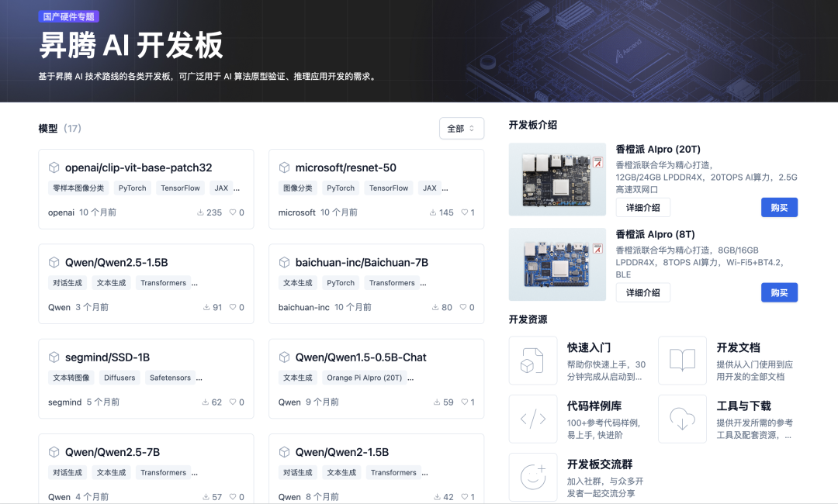Open the 开发文档 book icon
This screenshot has width=838, height=504.
click(x=683, y=361)
